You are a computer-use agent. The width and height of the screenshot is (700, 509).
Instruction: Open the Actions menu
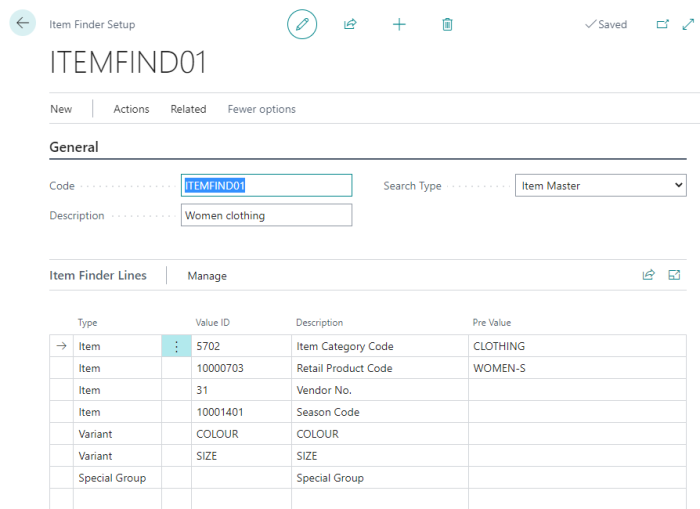tap(131, 109)
